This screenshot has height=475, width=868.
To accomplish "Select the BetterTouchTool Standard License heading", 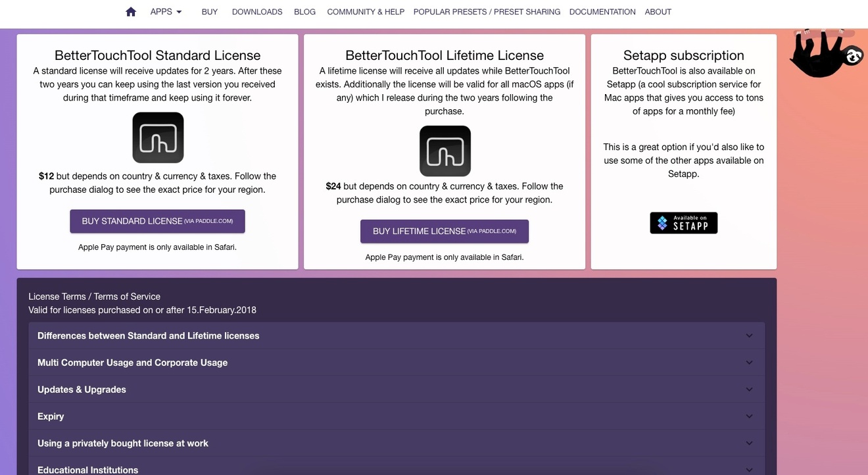I will pyautogui.click(x=158, y=55).
